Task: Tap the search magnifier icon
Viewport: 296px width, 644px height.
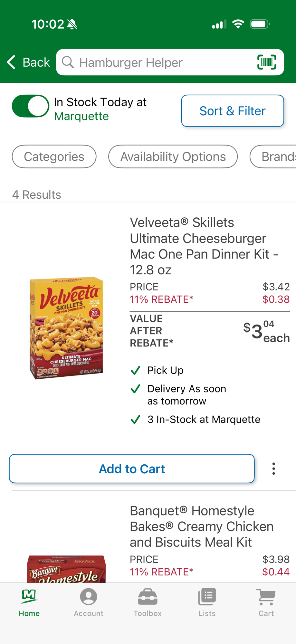Action: coord(68,62)
